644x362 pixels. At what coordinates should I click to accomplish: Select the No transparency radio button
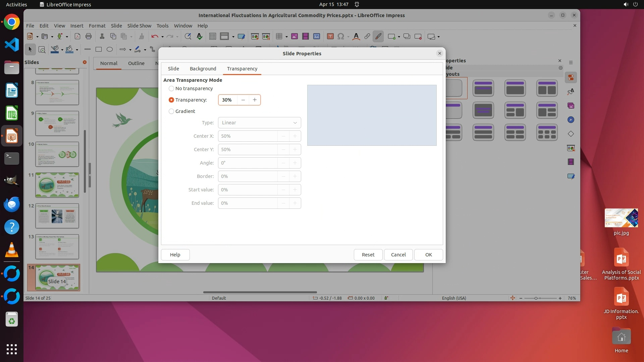[x=171, y=88]
